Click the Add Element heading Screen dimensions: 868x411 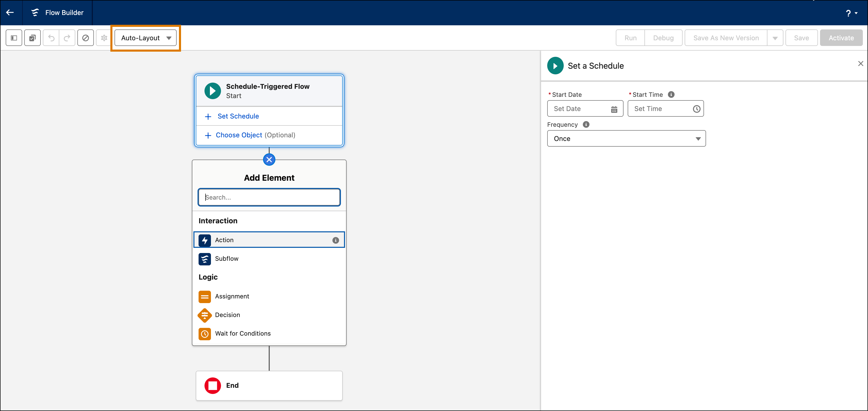(269, 178)
